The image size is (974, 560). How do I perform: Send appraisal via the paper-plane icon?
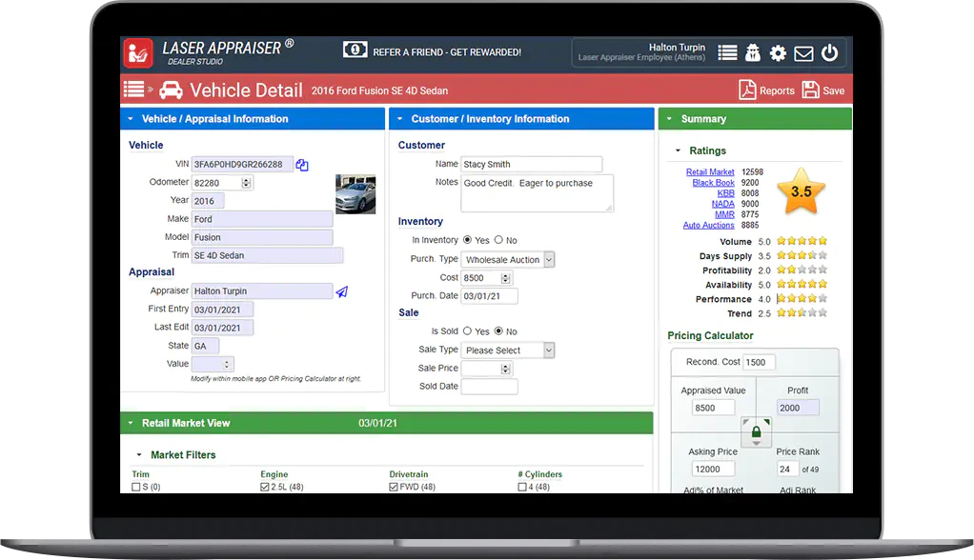click(x=342, y=290)
